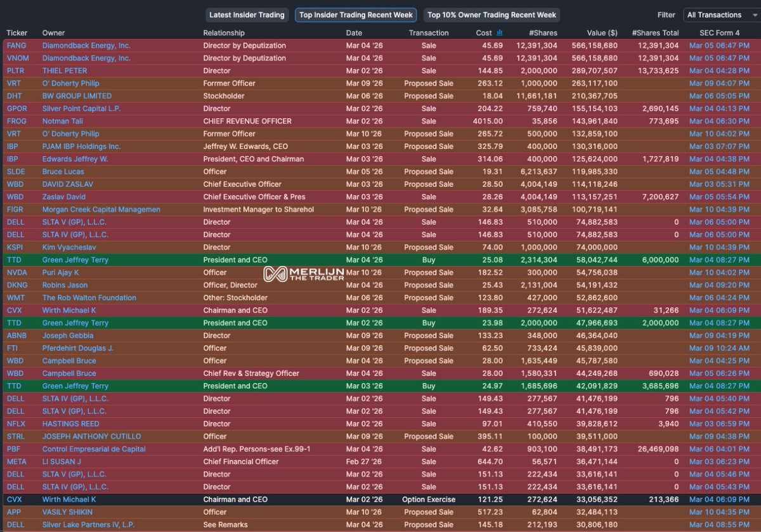The image size is (761, 532).
Task: Click owner Kim Vyacheslav
Action: 68,247
